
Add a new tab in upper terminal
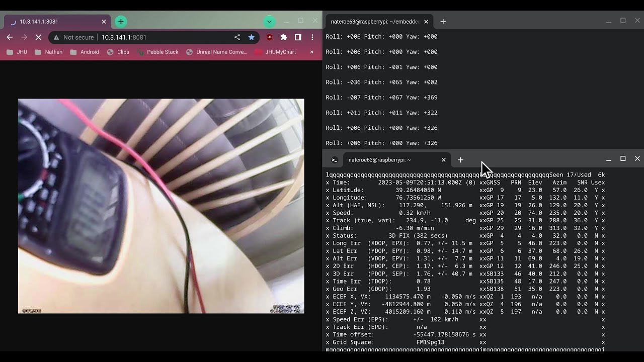pos(443,22)
